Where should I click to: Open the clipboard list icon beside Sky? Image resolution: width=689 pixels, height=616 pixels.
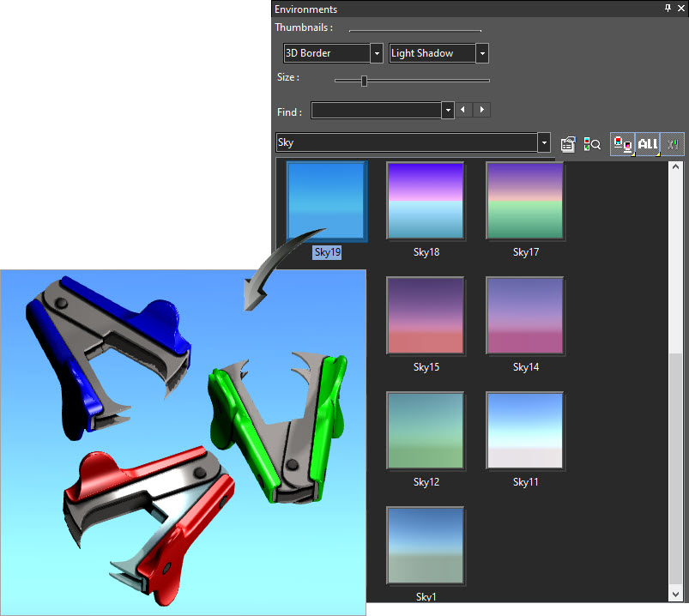568,144
